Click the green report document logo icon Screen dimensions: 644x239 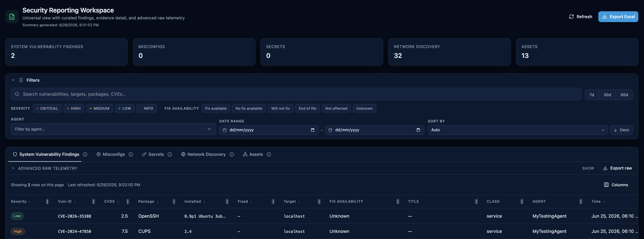[12, 17]
